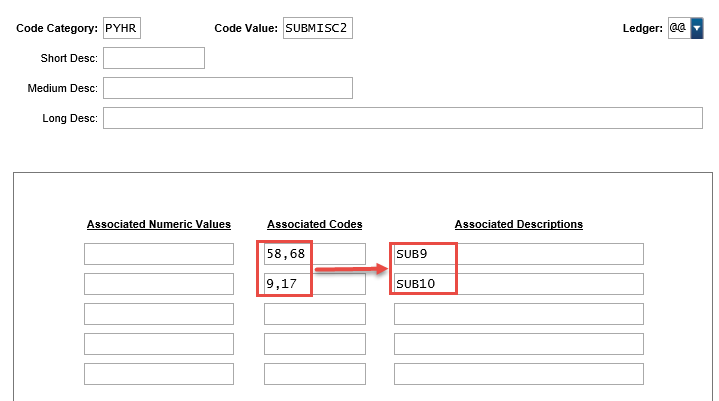Click third row Associated Codes field
This screenshot has height=401, width=719.
click(x=314, y=314)
